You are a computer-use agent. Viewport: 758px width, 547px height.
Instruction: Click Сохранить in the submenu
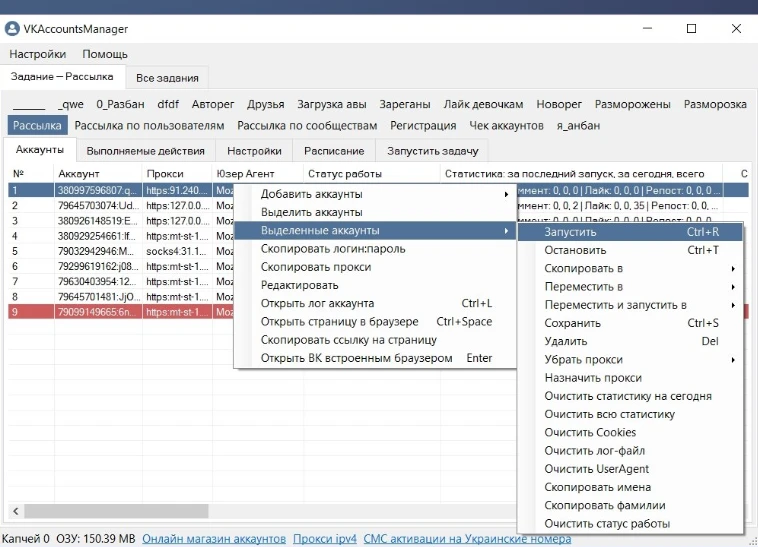630,323
